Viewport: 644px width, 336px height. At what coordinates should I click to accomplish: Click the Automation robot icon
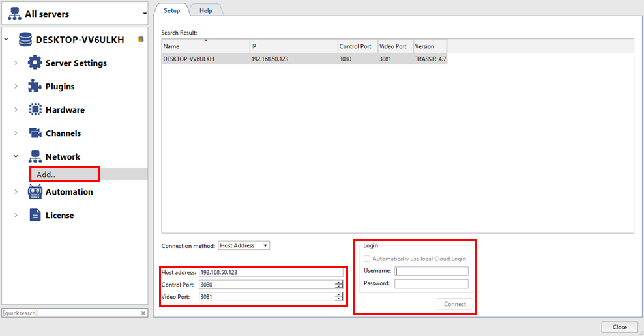pyautogui.click(x=35, y=192)
